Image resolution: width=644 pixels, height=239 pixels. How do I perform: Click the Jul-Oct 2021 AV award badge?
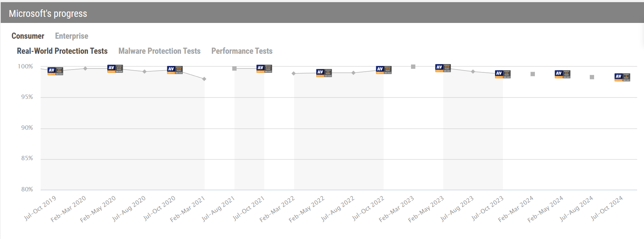pos(264,68)
